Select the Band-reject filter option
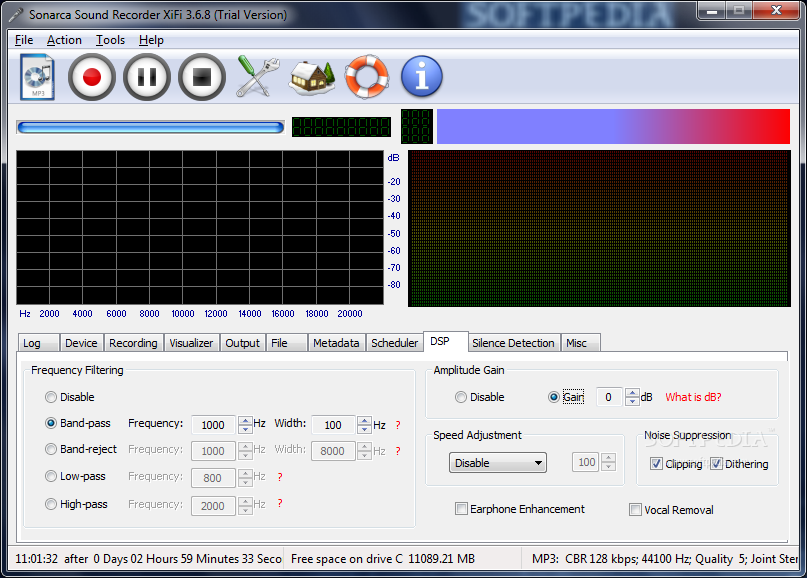Viewport: 807px width, 578px height. 81,449
